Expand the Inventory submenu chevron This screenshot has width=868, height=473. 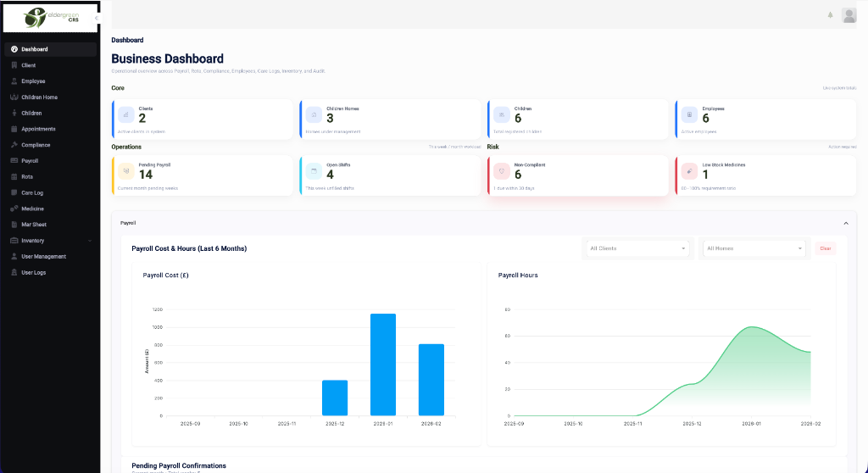click(90, 241)
